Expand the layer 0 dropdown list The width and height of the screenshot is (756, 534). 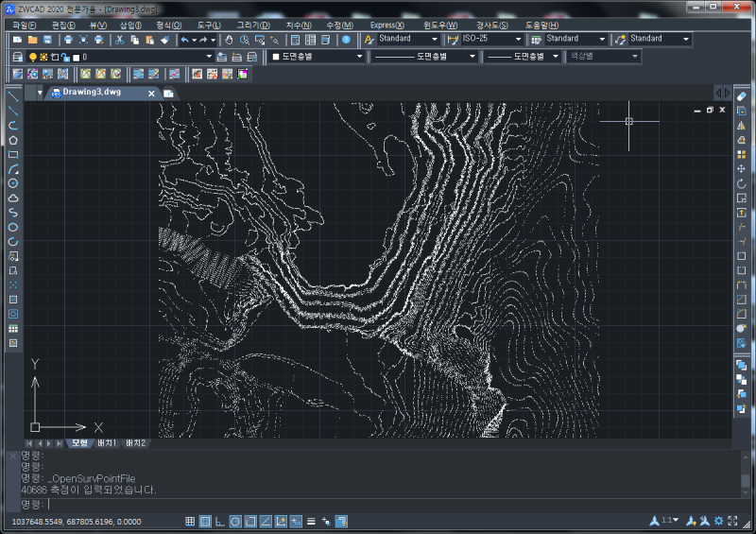click(x=210, y=57)
